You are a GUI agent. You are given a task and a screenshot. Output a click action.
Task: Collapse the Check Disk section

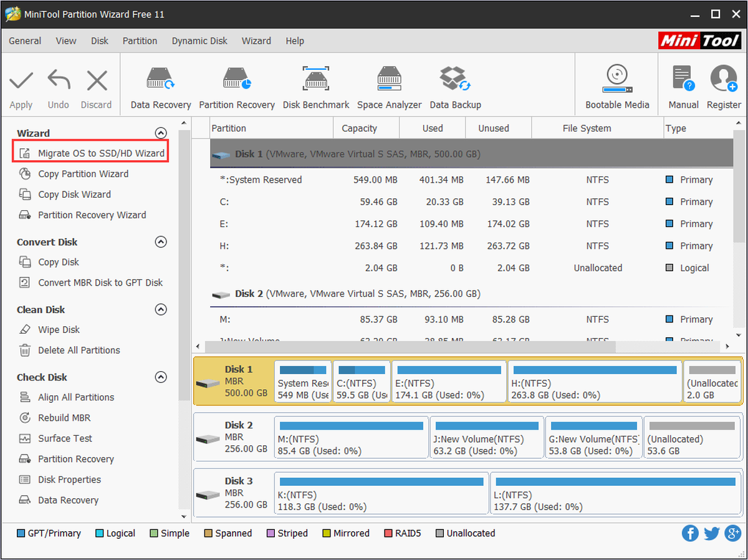pos(161,377)
